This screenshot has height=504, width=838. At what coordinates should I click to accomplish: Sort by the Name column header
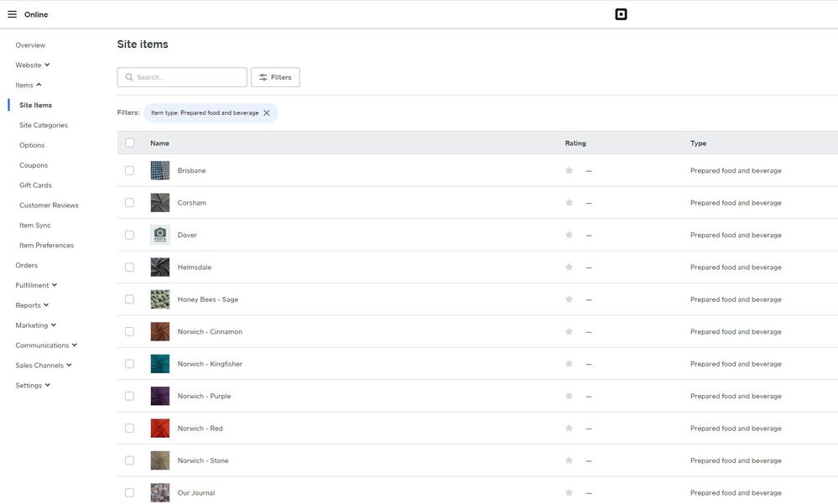(x=159, y=143)
